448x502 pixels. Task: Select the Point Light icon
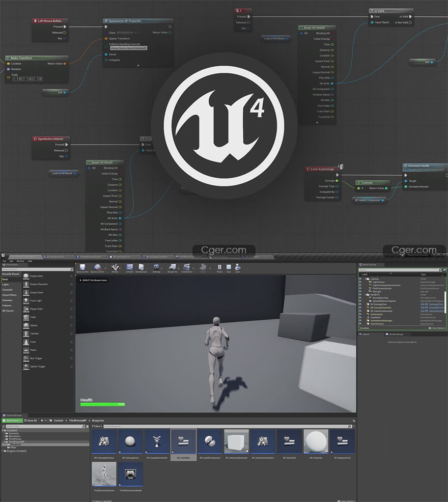(26, 300)
